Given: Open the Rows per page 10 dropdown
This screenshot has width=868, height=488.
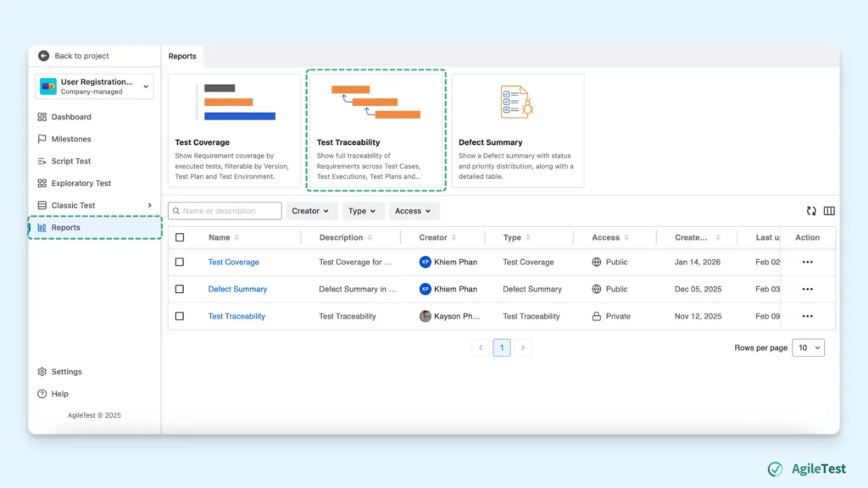Looking at the screenshot, I should [808, 347].
